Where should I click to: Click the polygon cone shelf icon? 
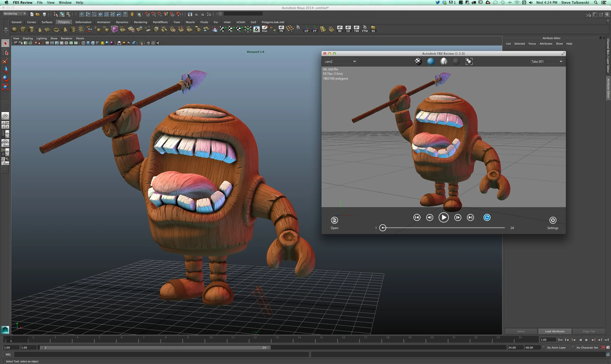39,30
